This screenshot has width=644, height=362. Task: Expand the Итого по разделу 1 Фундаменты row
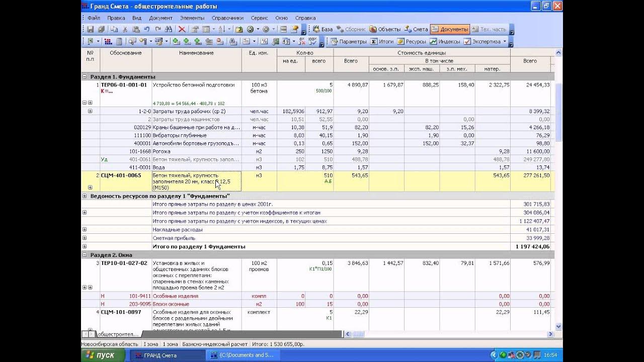point(85,246)
